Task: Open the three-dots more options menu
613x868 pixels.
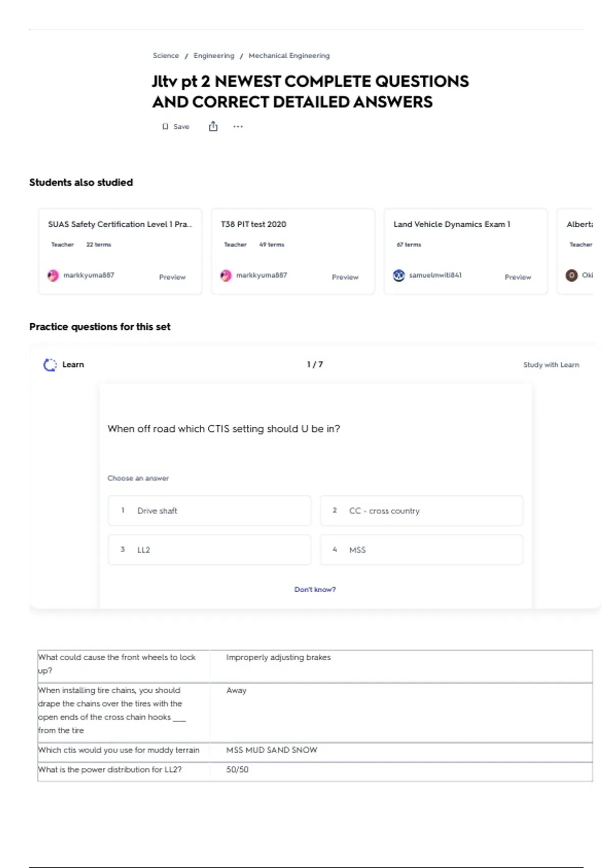Action: [238, 127]
